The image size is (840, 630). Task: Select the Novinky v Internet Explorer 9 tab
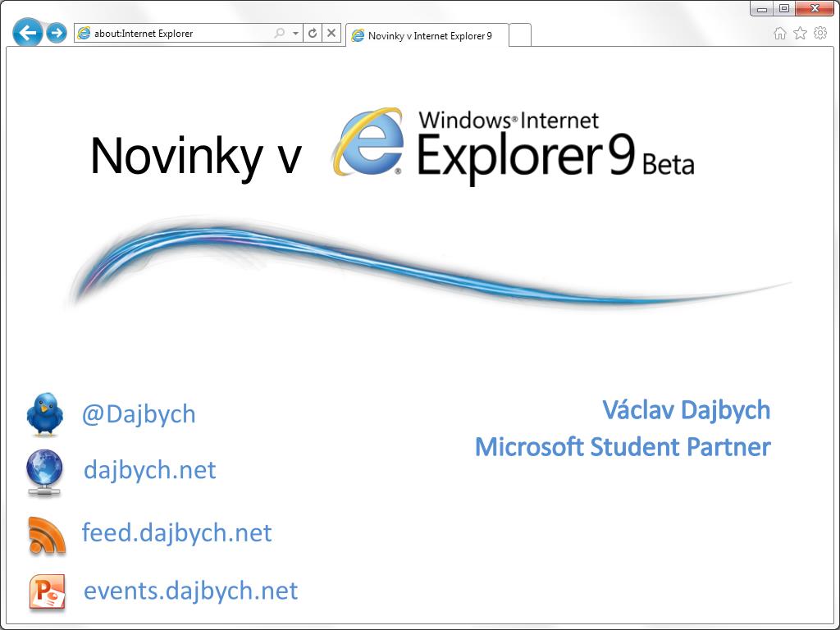tap(427, 35)
